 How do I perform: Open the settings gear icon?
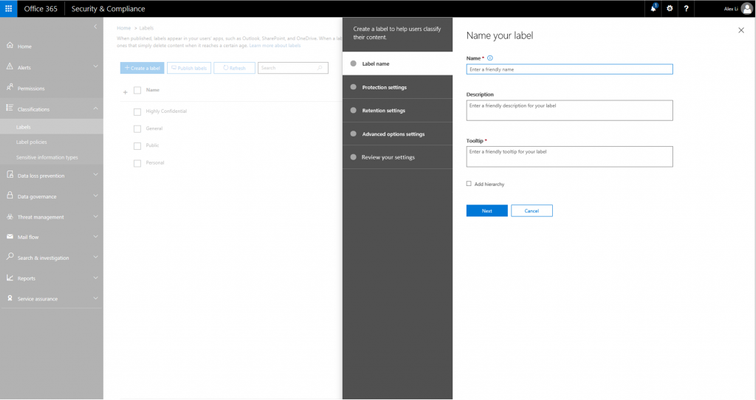point(670,9)
